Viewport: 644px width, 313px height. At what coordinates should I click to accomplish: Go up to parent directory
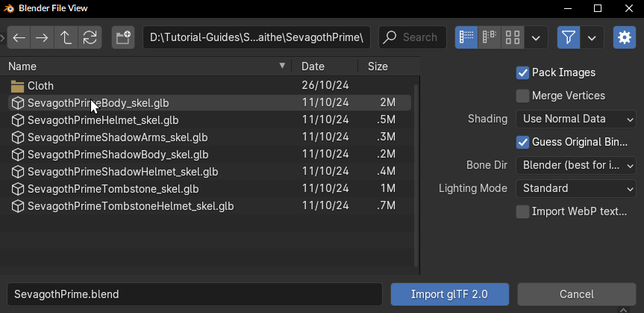[x=66, y=37]
